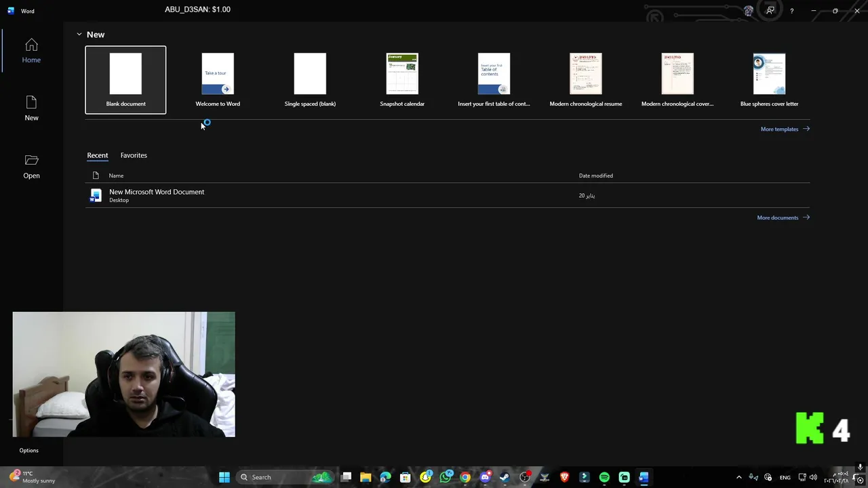Sort recent files by Date modified

(x=595, y=176)
